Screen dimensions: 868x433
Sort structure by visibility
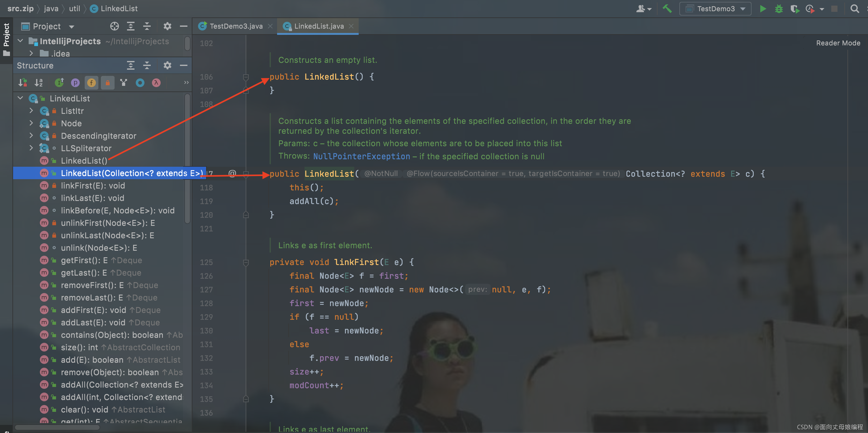tap(23, 82)
